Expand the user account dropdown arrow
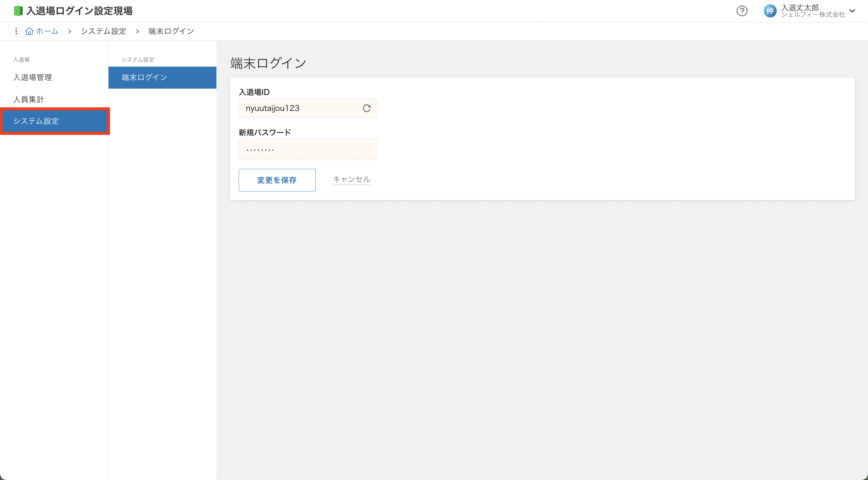The width and height of the screenshot is (868, 480). [853, 11]
